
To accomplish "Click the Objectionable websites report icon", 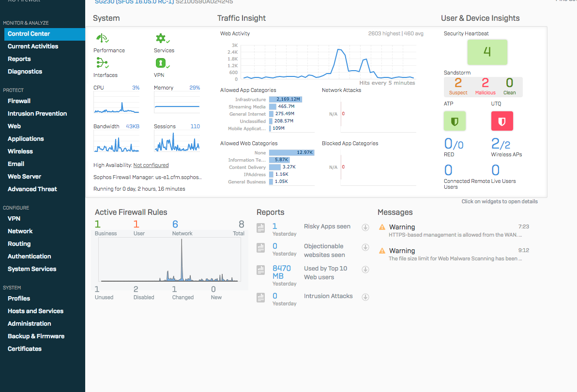I will pos(260,248).
